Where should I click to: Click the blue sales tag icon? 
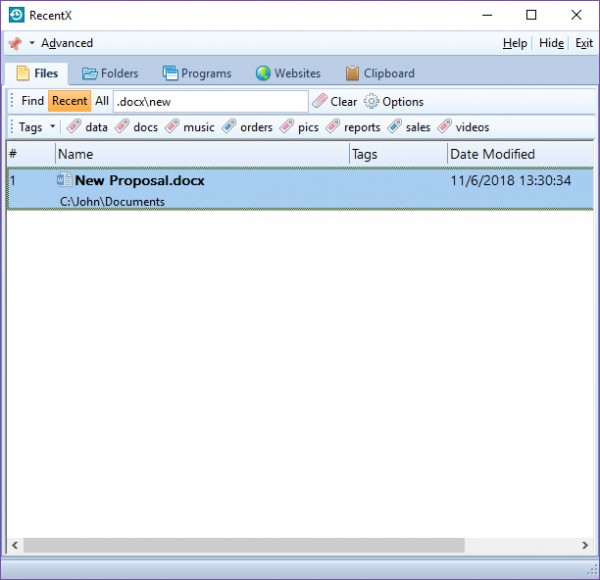click(x=395, y=126)
